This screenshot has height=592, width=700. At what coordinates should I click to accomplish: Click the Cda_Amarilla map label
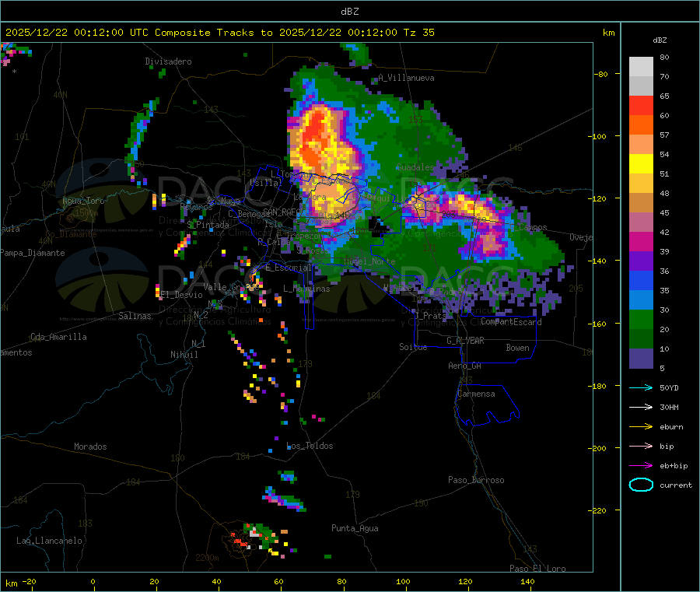[x=58, y=337]
